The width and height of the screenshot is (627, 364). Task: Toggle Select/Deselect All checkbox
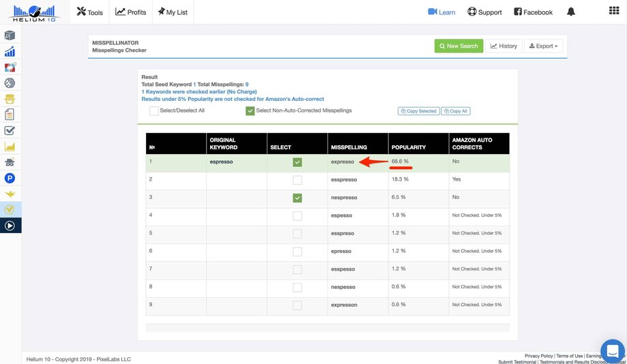click(154, 111)
